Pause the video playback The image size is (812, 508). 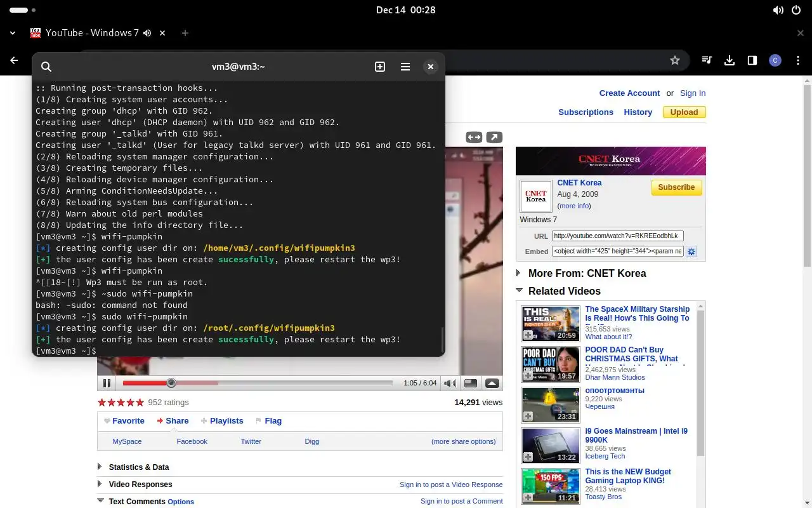(x=107, y=383)
